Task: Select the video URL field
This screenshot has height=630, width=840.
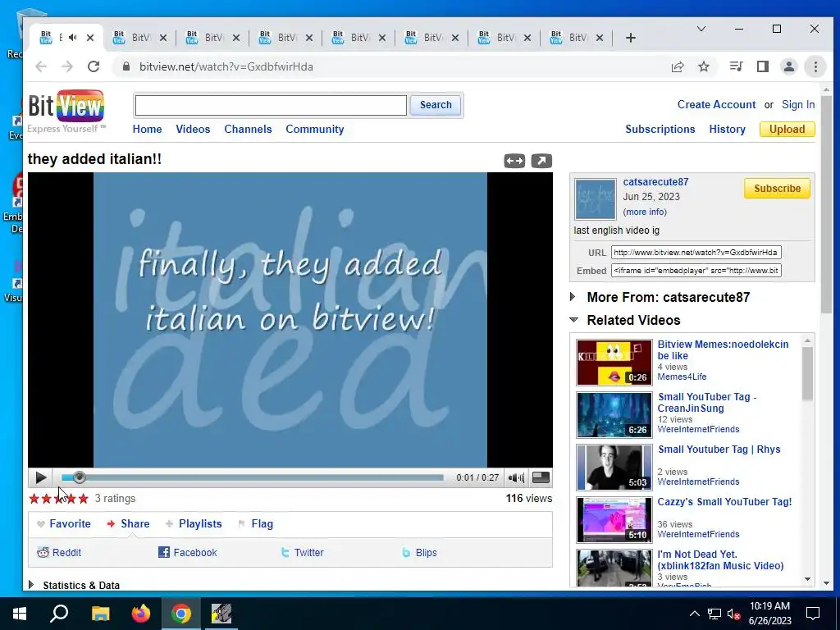Action: pos(696,253)
